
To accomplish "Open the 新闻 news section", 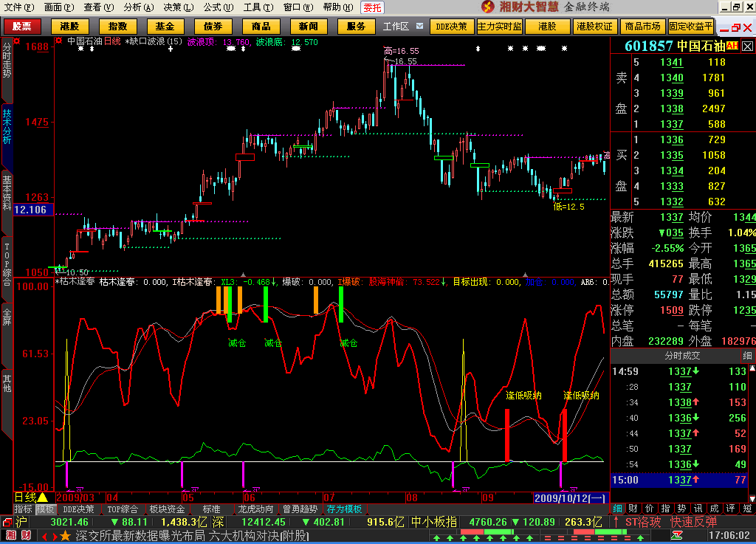I will [309, 27].
